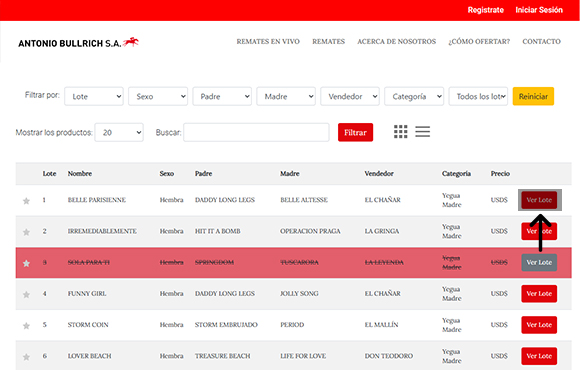Ver Lote for FUNNY GIRL

coord(539,294)
